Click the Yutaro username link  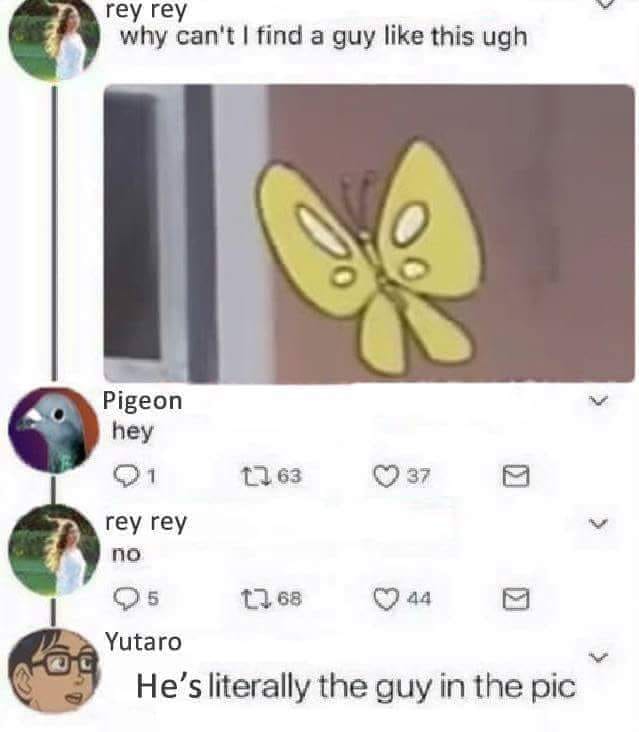pyautogui.click(x=143, y=642)
